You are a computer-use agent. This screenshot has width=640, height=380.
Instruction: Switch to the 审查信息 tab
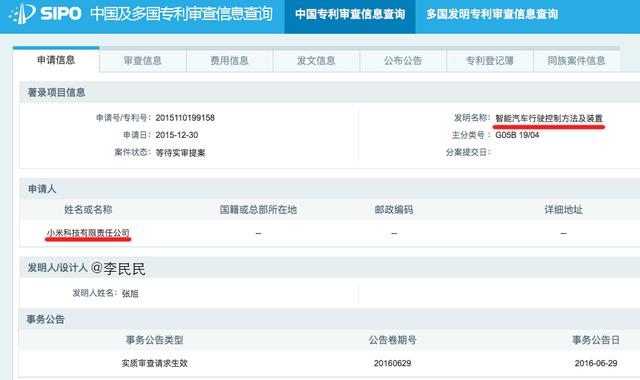pyautogui.click(x=143, y=61)
